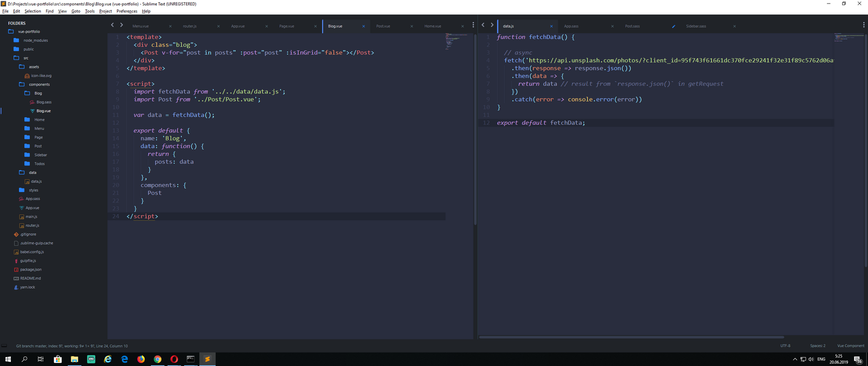
Task: Click the README.md markdown icon
Action: pos(16,278)
